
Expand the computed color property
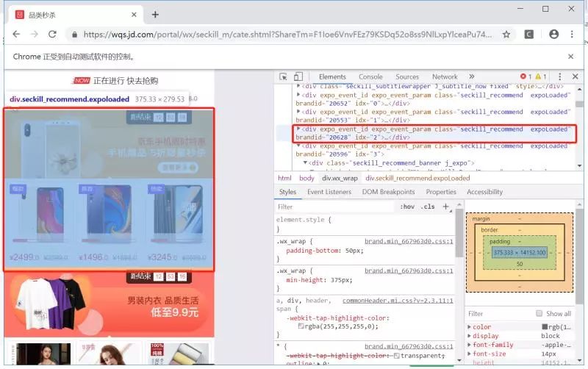pyautogui.click(x=469, y=327)
